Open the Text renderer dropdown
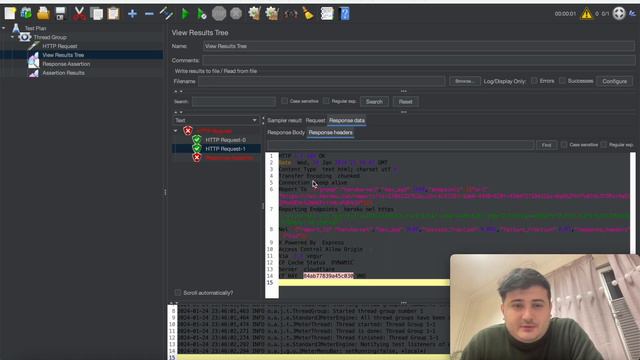The image size is (640, 360). click(x=216, y=120)
